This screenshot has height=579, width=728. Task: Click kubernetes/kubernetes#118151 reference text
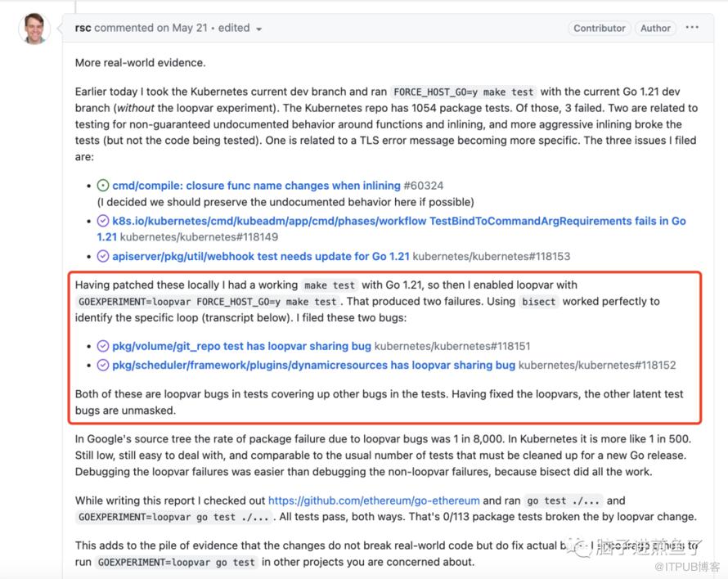tap(452, 346)
